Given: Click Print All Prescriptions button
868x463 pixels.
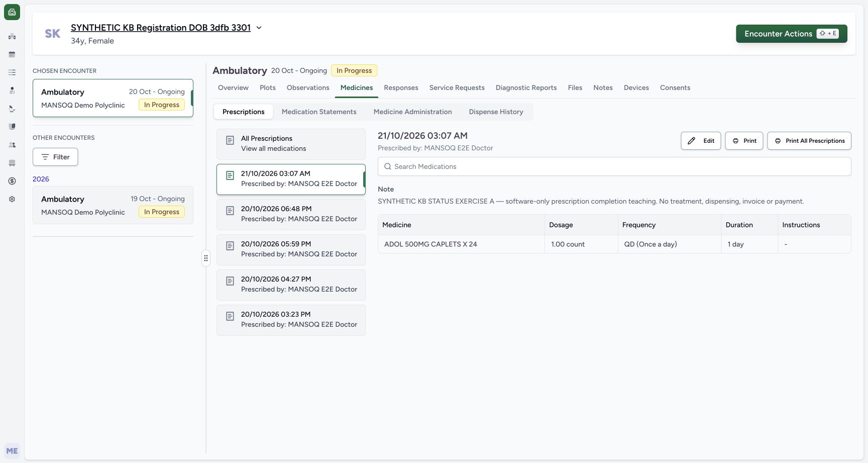Looking at the screenshot, I should (809, 141).
